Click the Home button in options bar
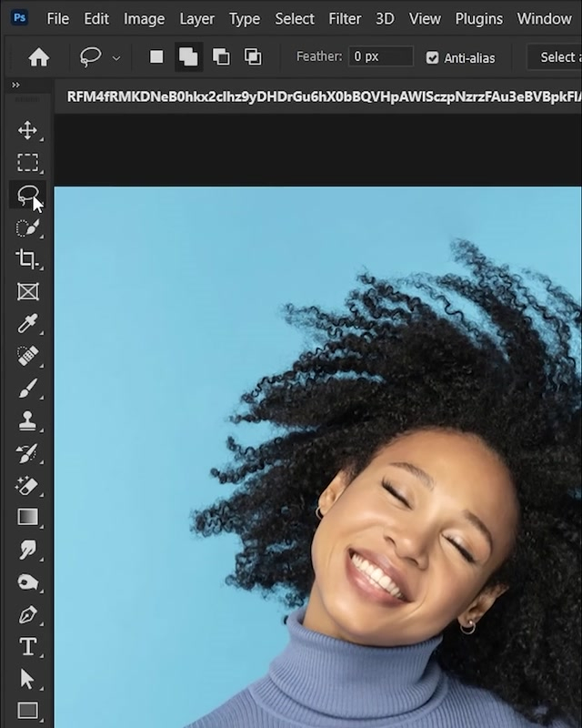Image resolution: width=582 pixels, height=728 pixels. [x=38, y=57]
